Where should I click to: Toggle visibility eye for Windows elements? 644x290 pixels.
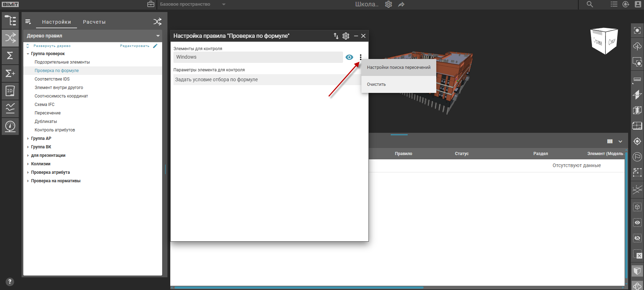pyautogui.click(x=349, y=57)
